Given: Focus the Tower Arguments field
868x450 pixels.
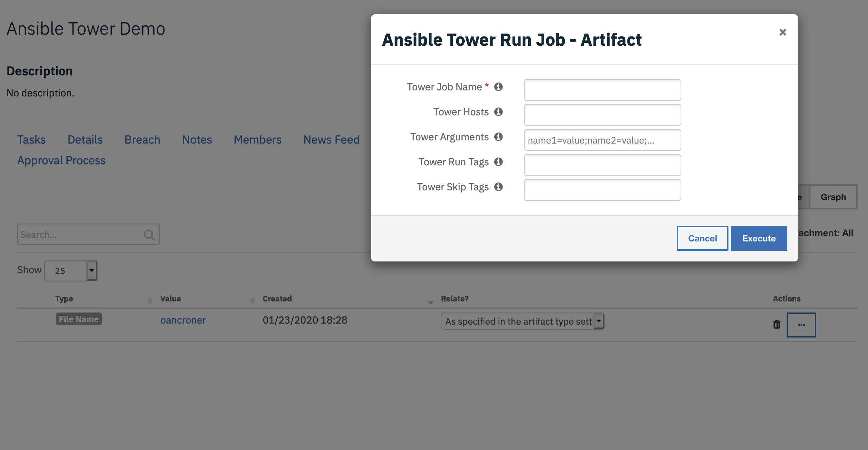Looking at the screenshot, I should point(602,140).
